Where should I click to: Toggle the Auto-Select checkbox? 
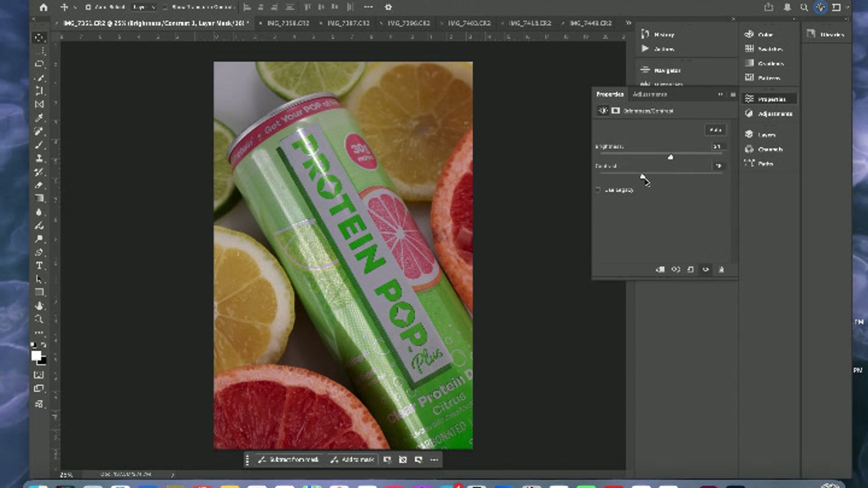pyautogui.click(x=88, y=7)
